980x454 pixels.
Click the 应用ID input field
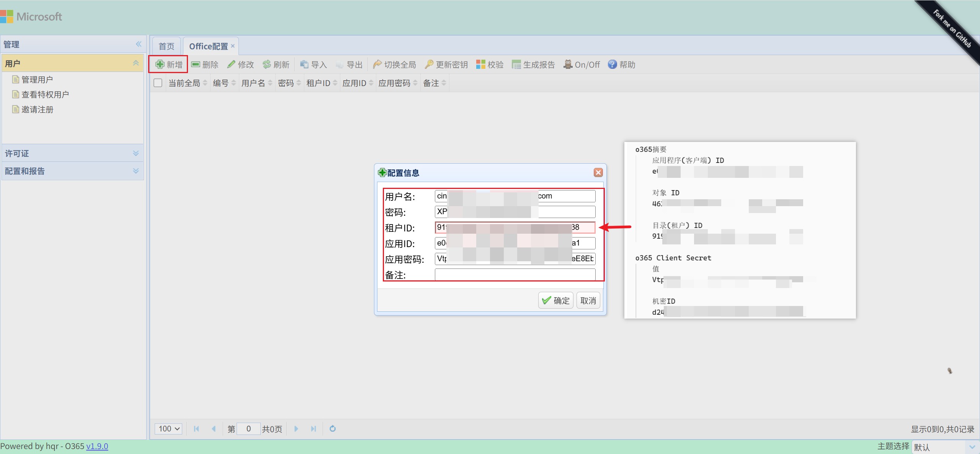pos(515,243)
